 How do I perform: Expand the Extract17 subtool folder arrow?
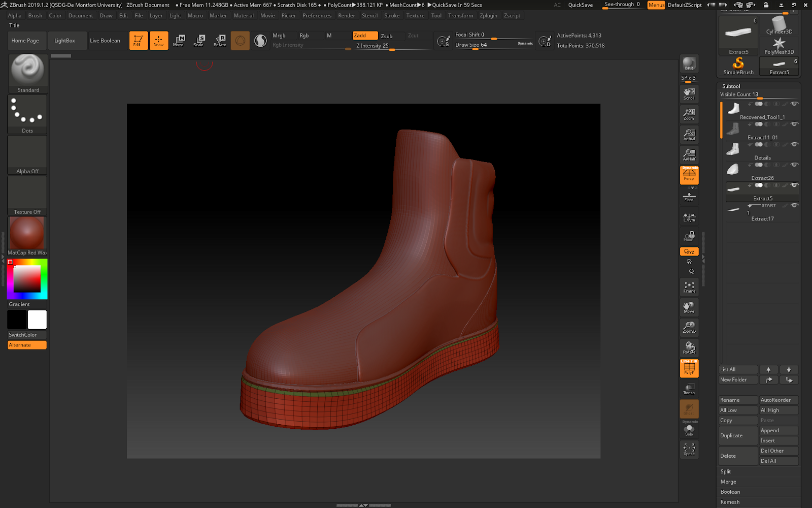[x=750, y=206]
